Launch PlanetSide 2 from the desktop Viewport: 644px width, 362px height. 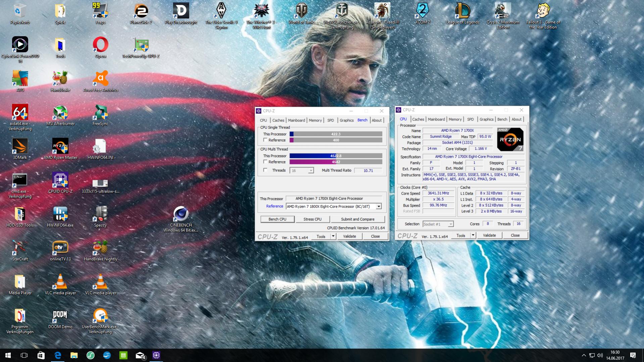coord(141,13)
